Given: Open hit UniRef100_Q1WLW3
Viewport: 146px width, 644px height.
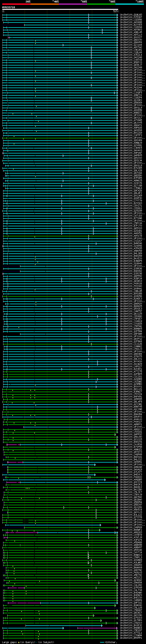Looking at the screenshot, I should [x=131, y=15].
